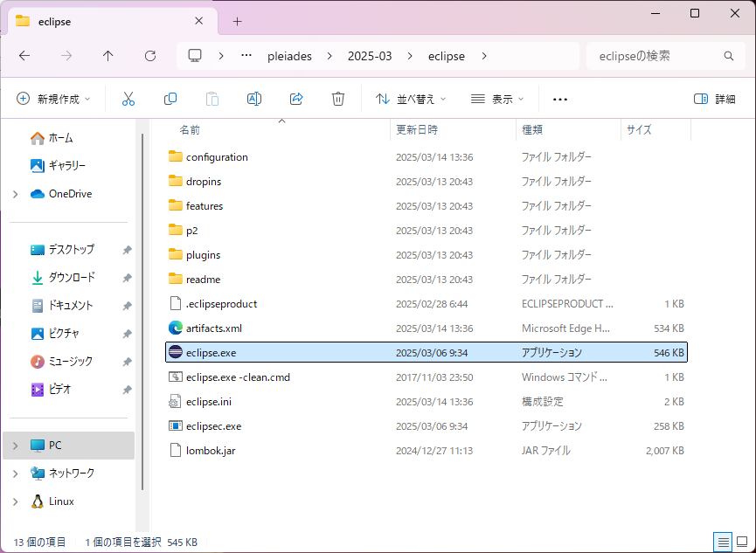The height and width of the screenshot is (553, 756).
Task: Click the Rename icon in toolbar
Action: [254, 99]
